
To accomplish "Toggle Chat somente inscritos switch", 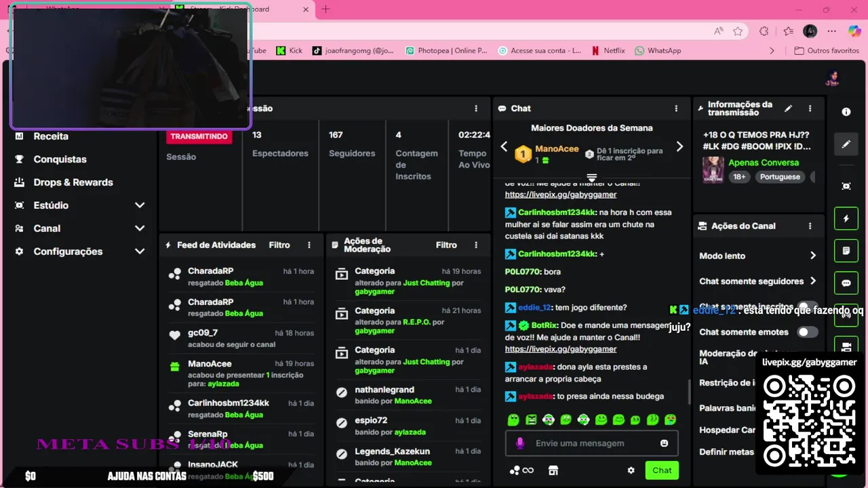I will point(807,307).
